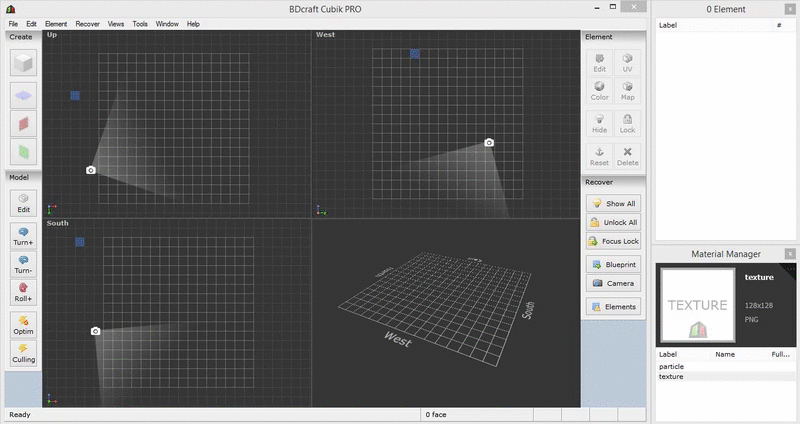Viewport: 800px width, 424px height.
Task: Open the Edit menu
Action: [31, 24]
